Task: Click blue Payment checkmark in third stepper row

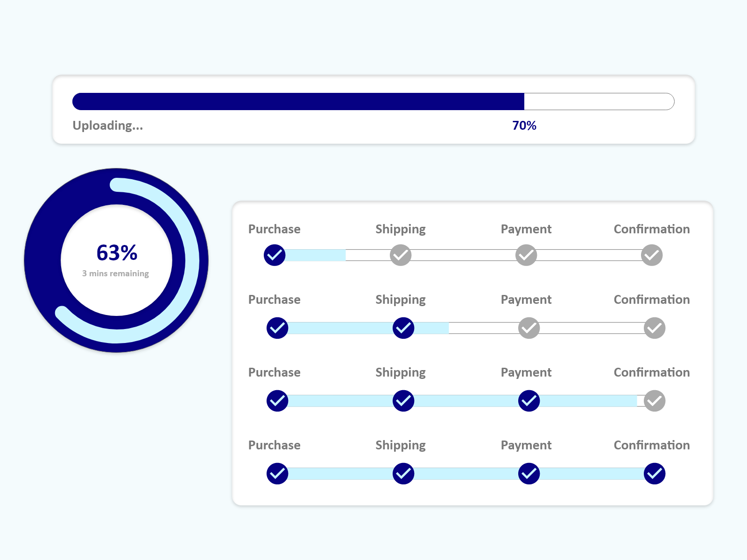Action: [529, 401]
